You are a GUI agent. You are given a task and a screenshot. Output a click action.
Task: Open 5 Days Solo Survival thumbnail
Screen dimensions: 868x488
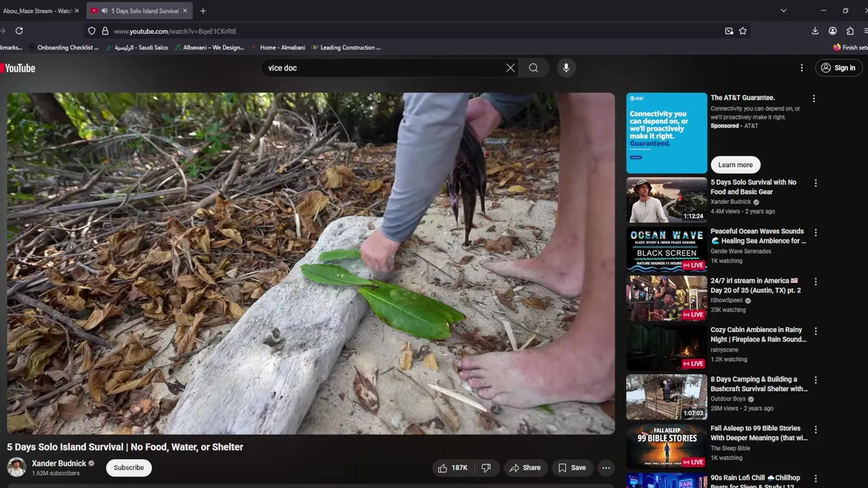666,200
